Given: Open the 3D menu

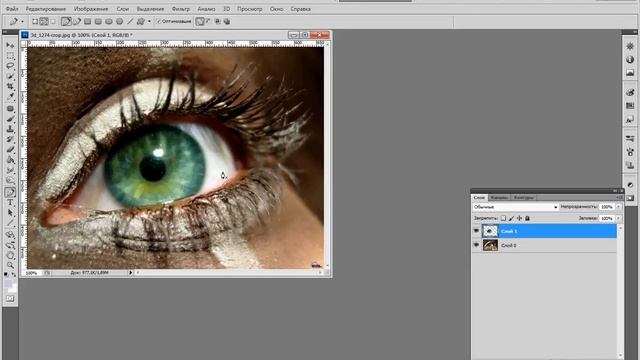Looking at the screenshot, I should (x=227, y=9).
